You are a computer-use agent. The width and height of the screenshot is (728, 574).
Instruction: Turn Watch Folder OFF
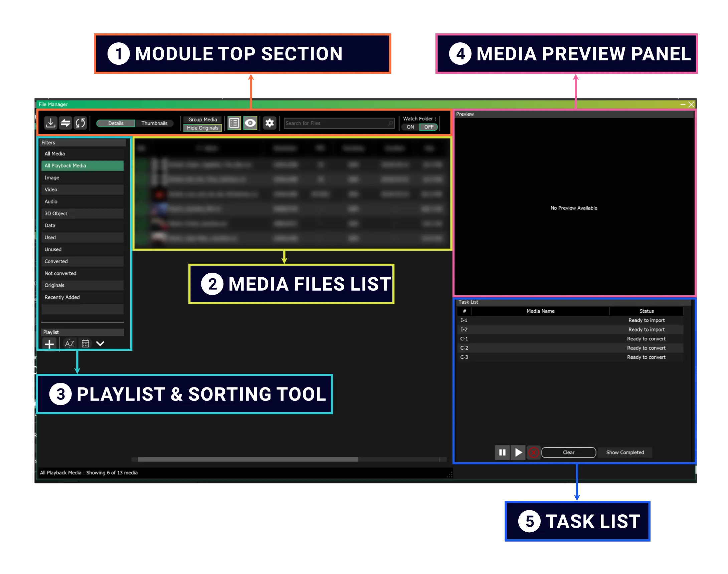click(429, 127)
